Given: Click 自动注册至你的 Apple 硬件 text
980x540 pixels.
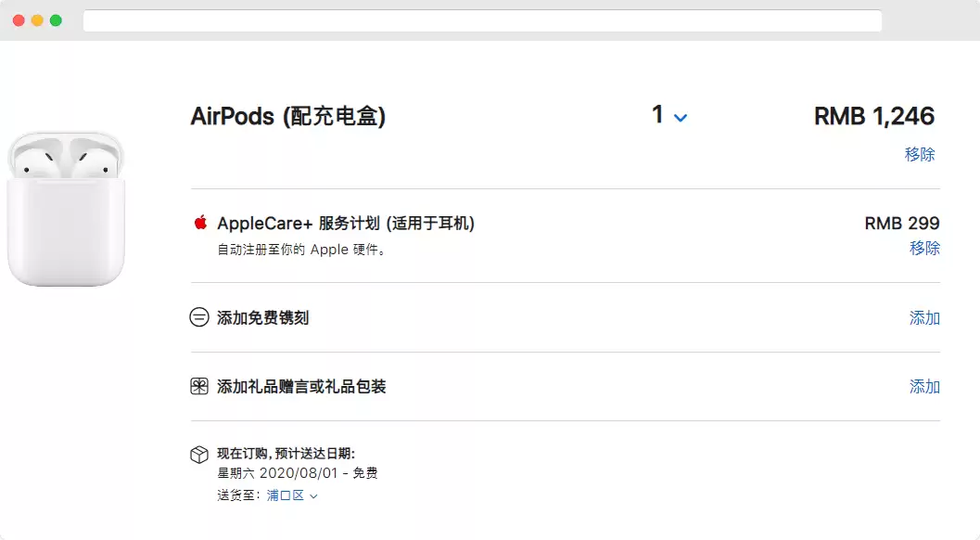Looking at the screenshot, I should click(301, 250).
